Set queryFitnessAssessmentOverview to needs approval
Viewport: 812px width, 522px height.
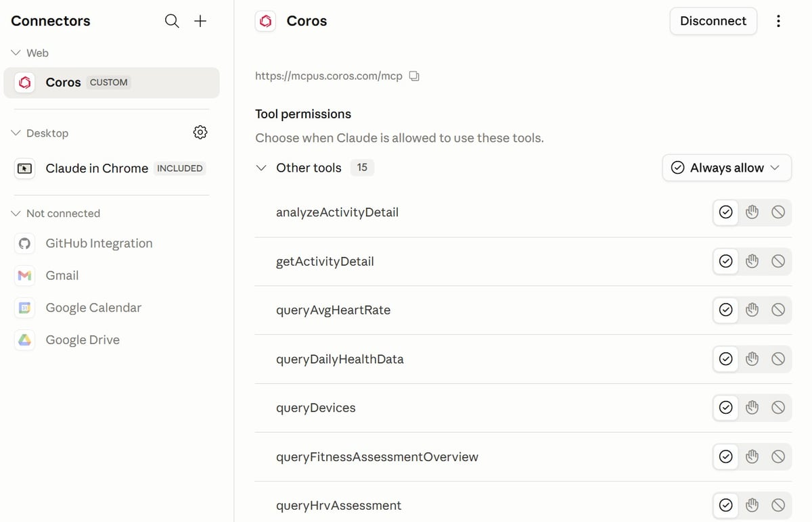(x=752, y=456)
